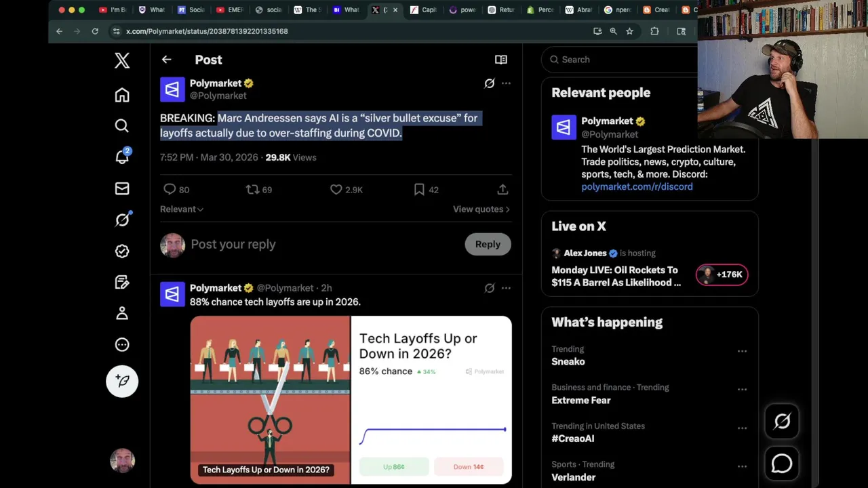868x488 pixels.
Task: Click the browser address bar URL
Action: click(207, 31)
